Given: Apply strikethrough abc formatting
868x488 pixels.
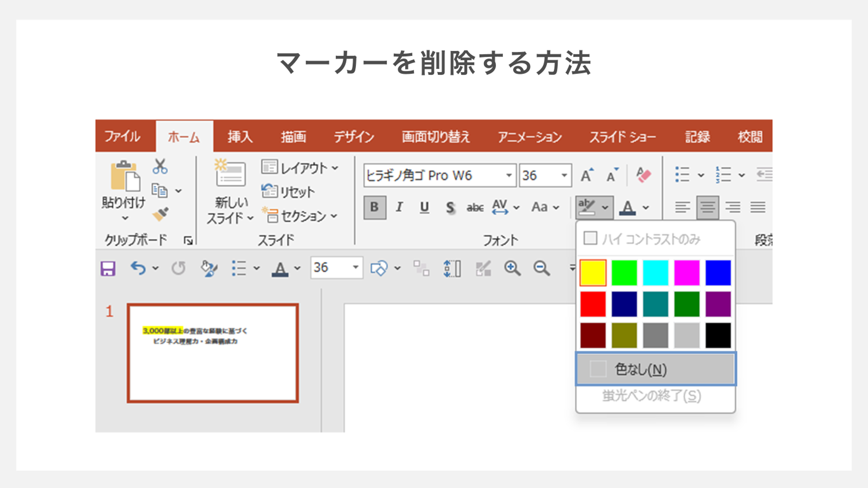Looking at the screenshot, I should pyautogui.click(x=475, y=208).
